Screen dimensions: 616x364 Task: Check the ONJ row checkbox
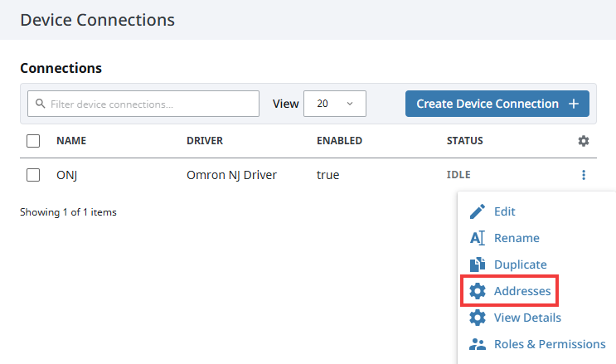(x=33, y=175)
